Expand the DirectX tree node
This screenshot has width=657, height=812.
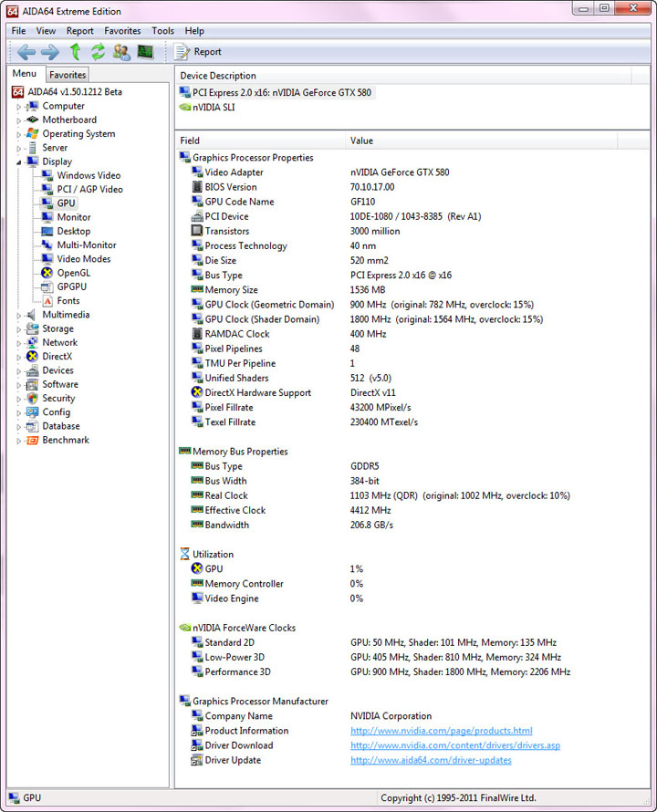[18, 358]
